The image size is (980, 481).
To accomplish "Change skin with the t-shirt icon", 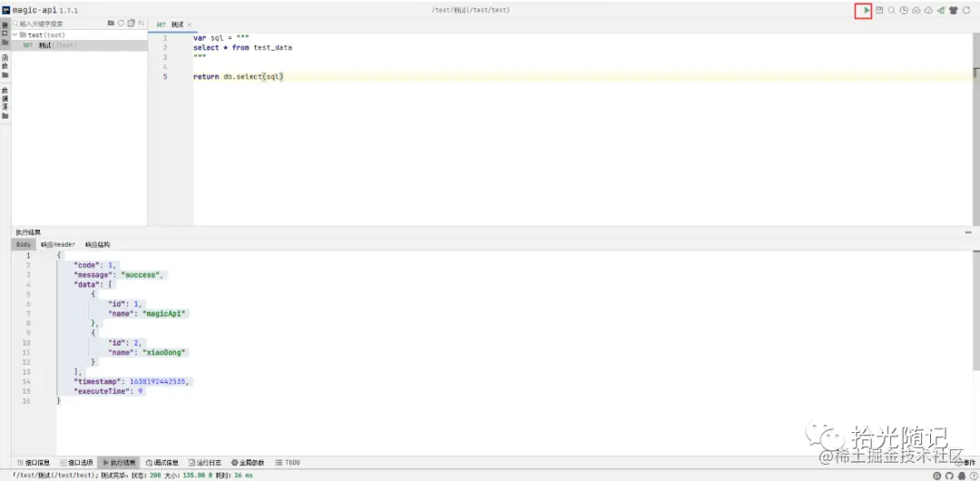I will pos(954,11).
